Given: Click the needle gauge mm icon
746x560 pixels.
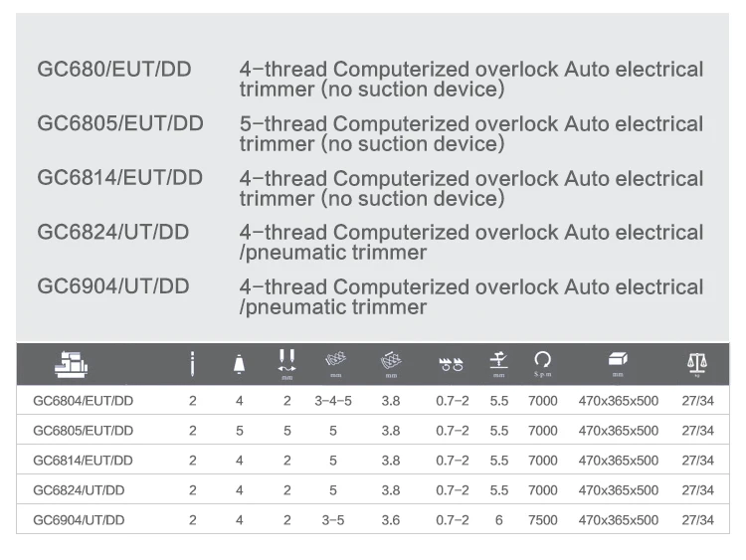Looking at the screenshot, I should point(286,362).
